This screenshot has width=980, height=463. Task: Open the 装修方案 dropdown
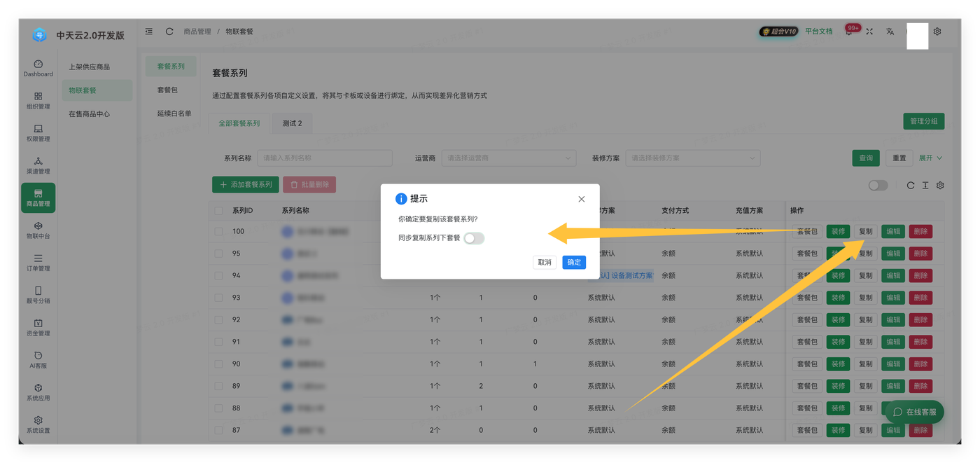pos(693,158)
